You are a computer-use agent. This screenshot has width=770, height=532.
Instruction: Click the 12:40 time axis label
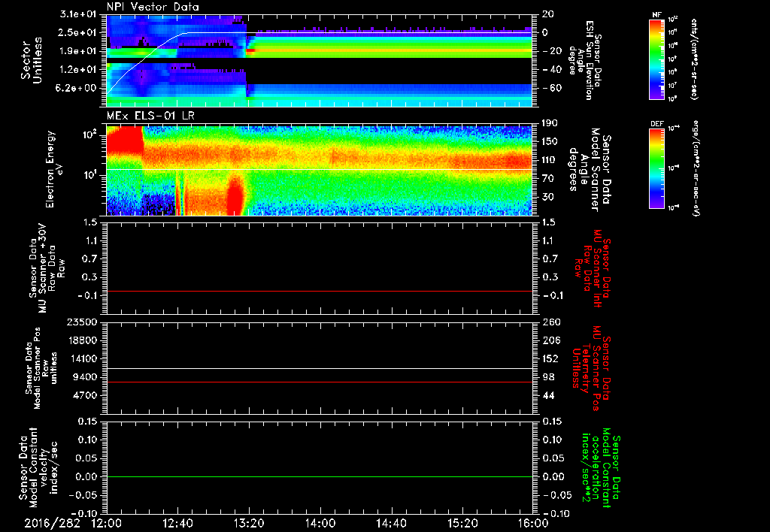coord(177,523)
